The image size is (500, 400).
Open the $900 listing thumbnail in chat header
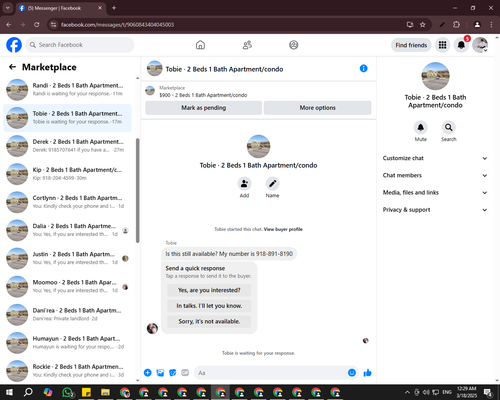coord(150,91)
